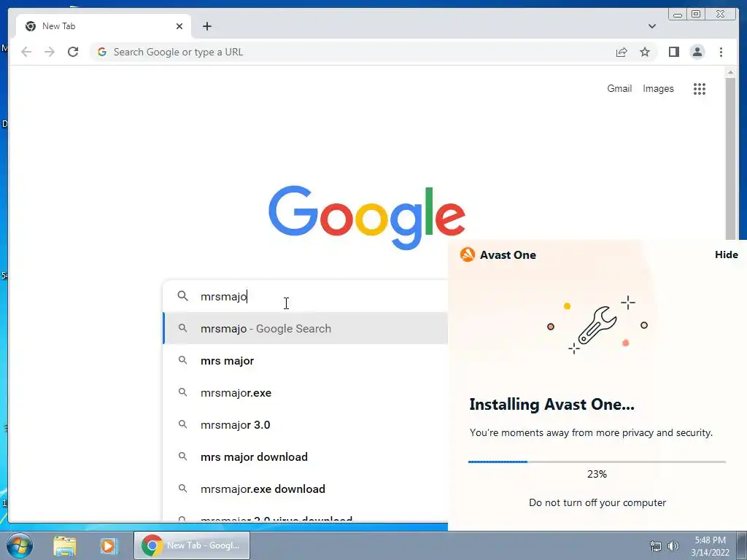Screen dimensions: 747x560
Task: Click the Chrome forward arrow
Action: tap(50, 52)
